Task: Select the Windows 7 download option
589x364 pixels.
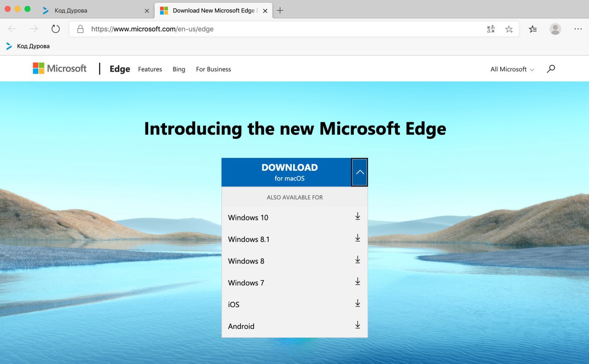Action: 246,283
